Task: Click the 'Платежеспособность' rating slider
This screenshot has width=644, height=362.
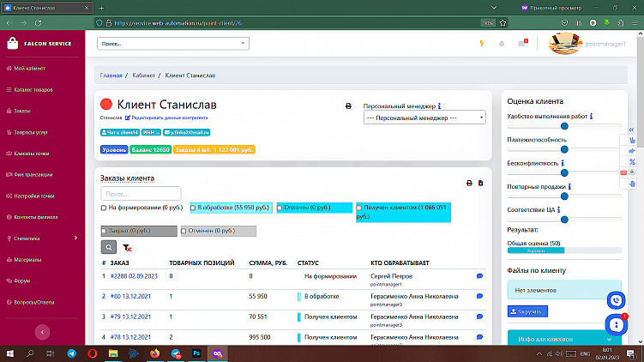Action: [x=564, y=149]
